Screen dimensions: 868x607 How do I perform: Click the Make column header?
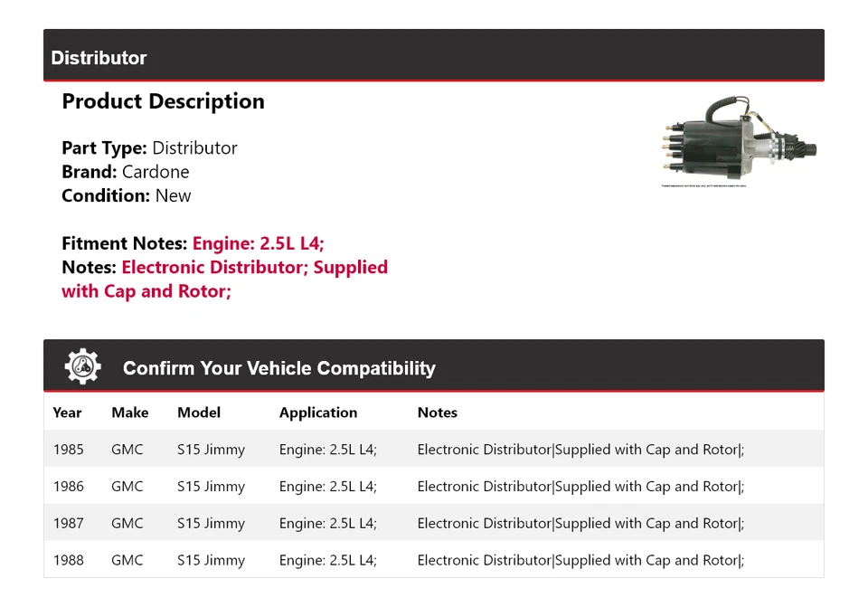[x=130, y=413]
